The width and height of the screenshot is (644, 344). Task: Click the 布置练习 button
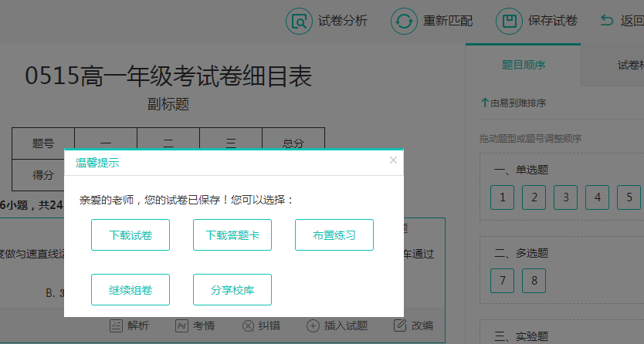(334, 235)
